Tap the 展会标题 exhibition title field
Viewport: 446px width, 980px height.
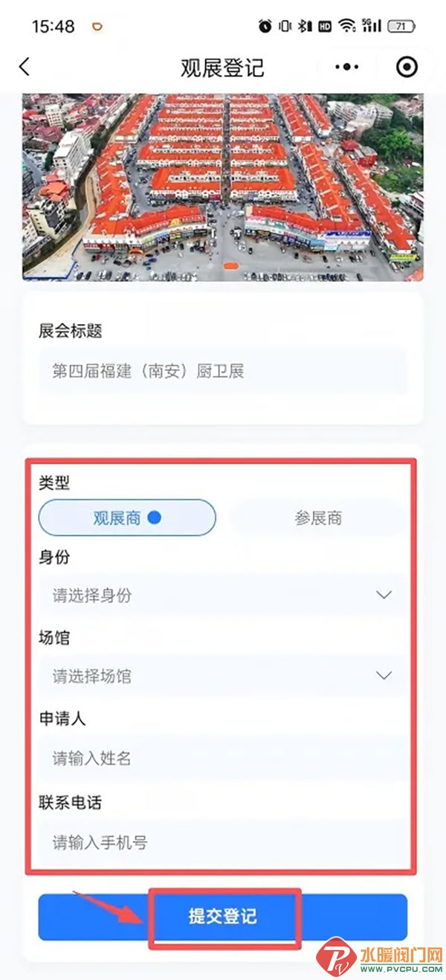tap(222, 371)
